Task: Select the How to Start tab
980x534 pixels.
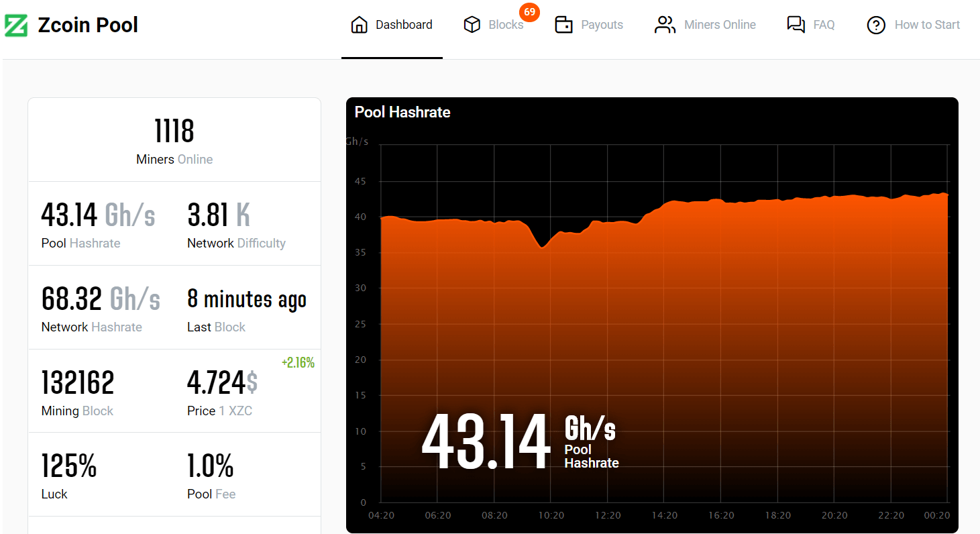Action: pyautogui.click(x=914, y=25)
